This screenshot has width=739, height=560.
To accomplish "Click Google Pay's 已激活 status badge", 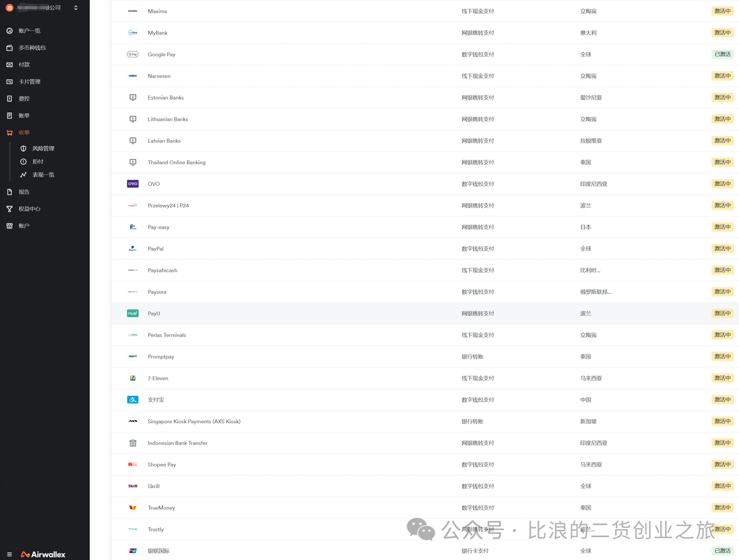I will (x=722, y=54).
